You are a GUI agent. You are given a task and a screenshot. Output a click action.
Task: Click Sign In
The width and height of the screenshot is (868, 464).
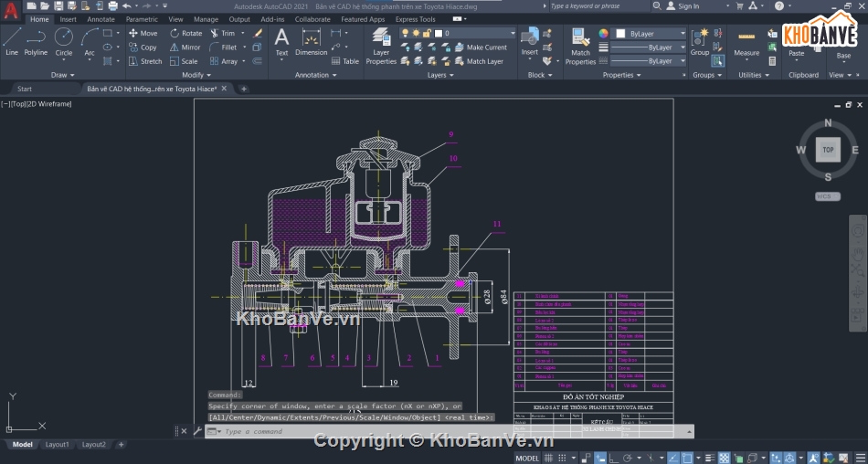point(683,6)
